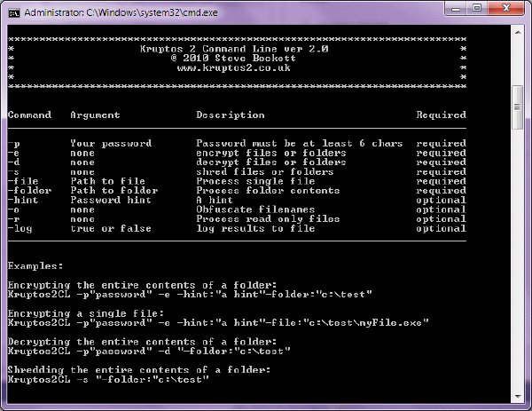Click 'Obfuscate filenames' description
The height and width of the screenshot is (411, 532).
pyautogui.click(x=255, y=209)
